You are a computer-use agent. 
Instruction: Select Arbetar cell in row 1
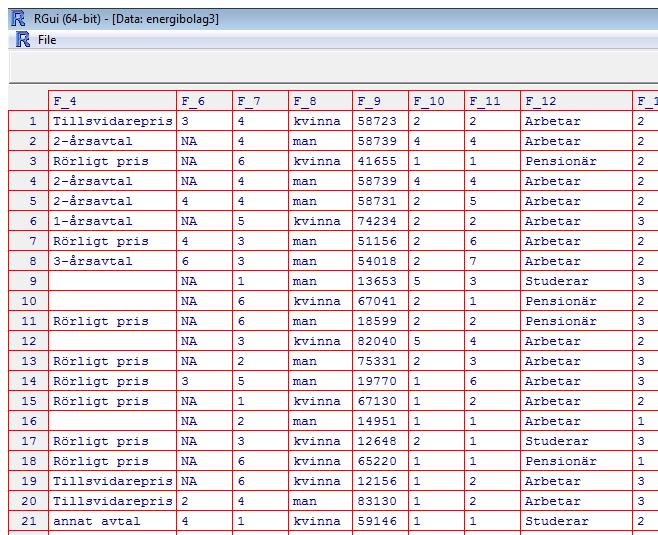tap(576, 121)
